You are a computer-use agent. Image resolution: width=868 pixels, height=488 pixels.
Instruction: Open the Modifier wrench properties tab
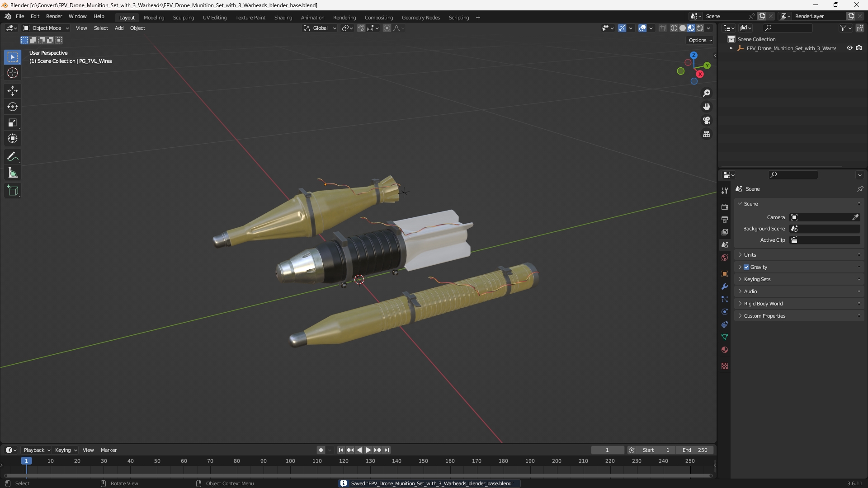[x=725, y=286]
